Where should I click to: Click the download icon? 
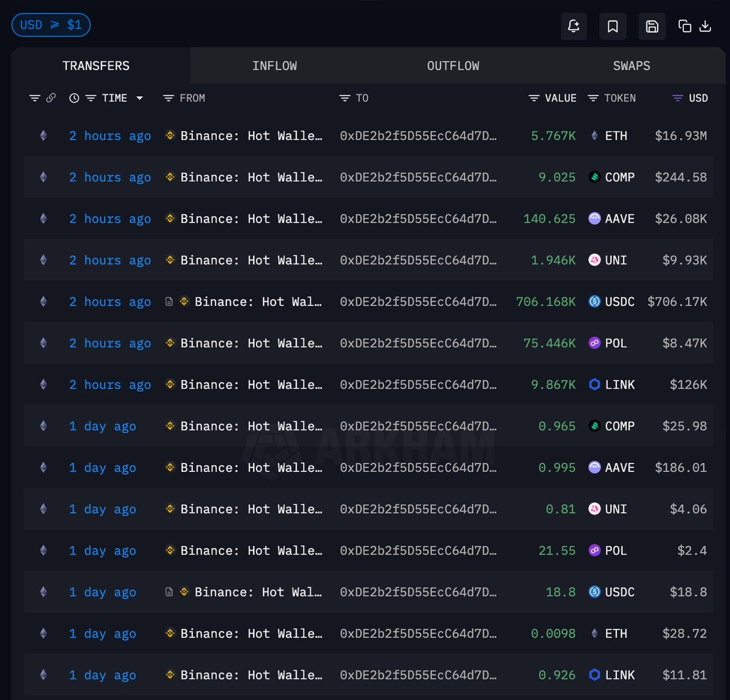(x=705, y=26)
